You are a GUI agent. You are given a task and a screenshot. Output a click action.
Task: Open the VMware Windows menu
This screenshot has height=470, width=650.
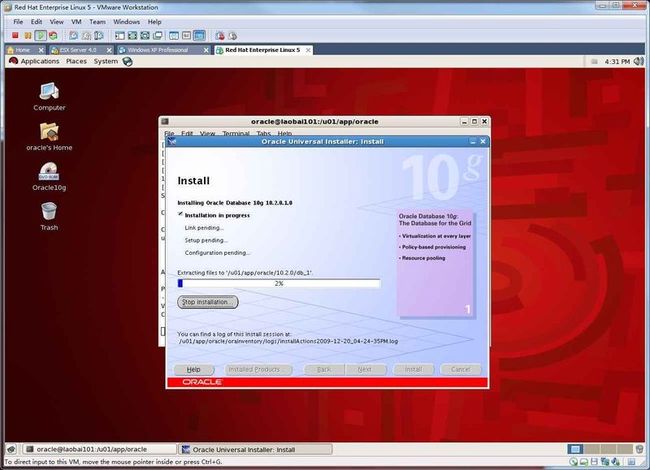coord(126,22)
